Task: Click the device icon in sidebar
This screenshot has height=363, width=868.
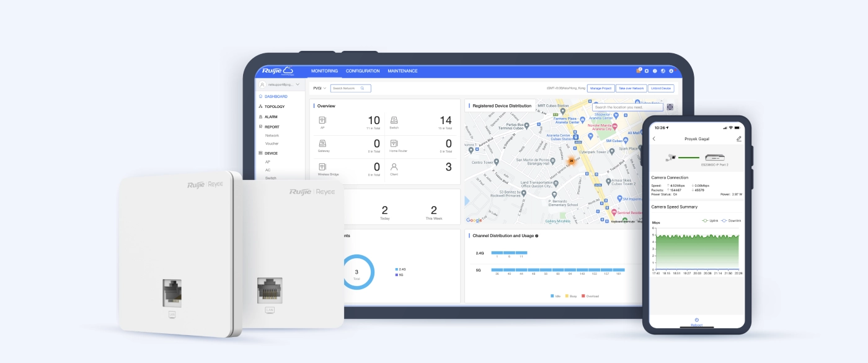Action: click(260, 153)
